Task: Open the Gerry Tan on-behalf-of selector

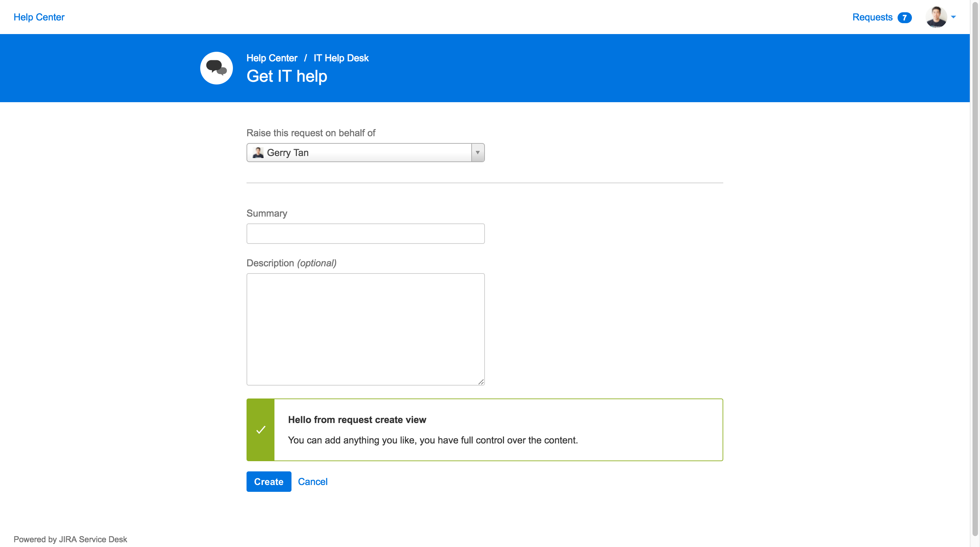Action: pos(365,153)
